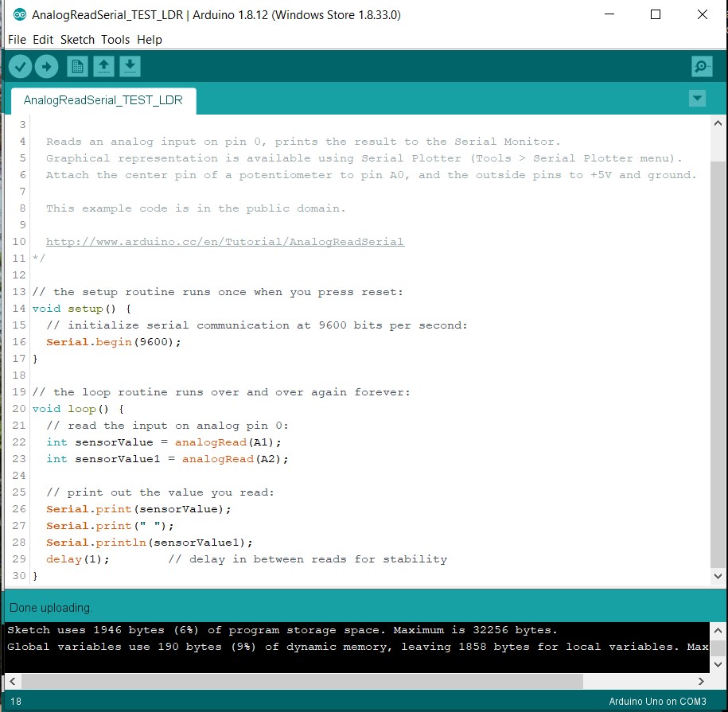This screenshot has width=728, height=712.
Task: Click 'void loop() {' on line 20
Action: [78, 409]
